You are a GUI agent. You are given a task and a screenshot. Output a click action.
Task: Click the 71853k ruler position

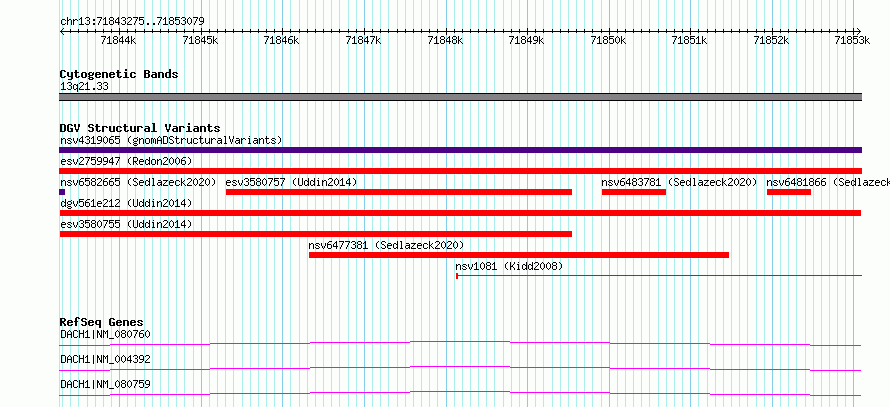click(x=853, y=40)
